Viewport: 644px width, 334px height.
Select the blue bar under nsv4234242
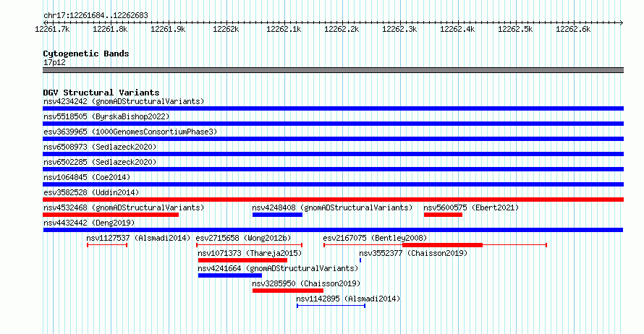pyautogui.click(x=333, y=108)
